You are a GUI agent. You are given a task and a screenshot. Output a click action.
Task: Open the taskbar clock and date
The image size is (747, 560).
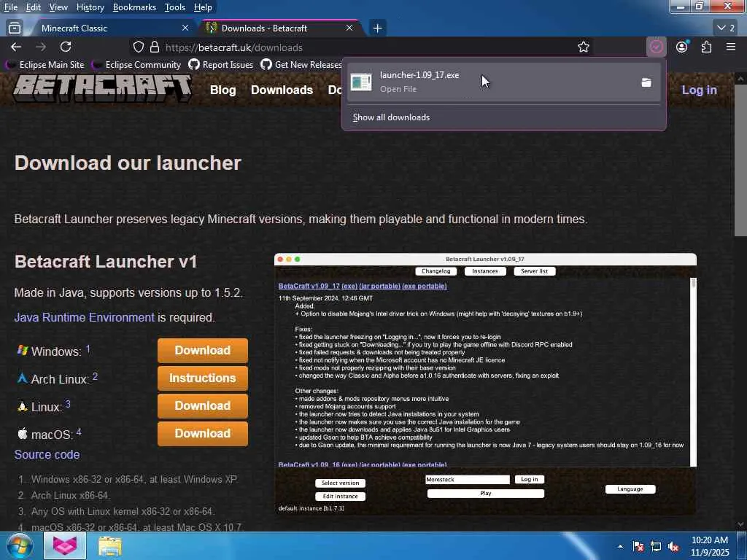(710, 546)
